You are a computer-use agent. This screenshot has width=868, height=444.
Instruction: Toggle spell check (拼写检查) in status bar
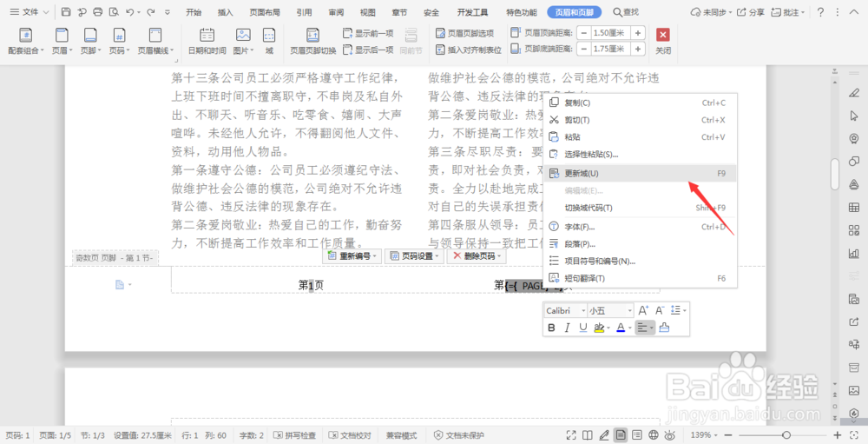[295, 435]
